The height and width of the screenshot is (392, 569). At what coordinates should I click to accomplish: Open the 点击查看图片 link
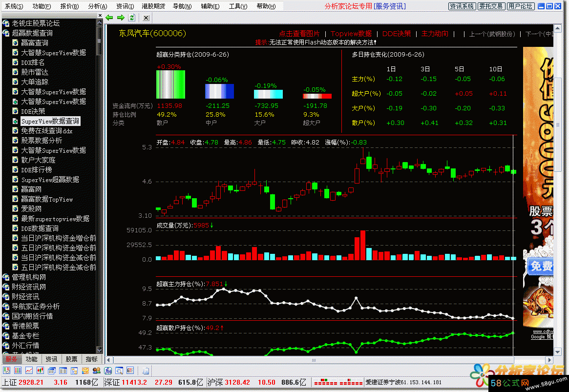click(299, 34)
